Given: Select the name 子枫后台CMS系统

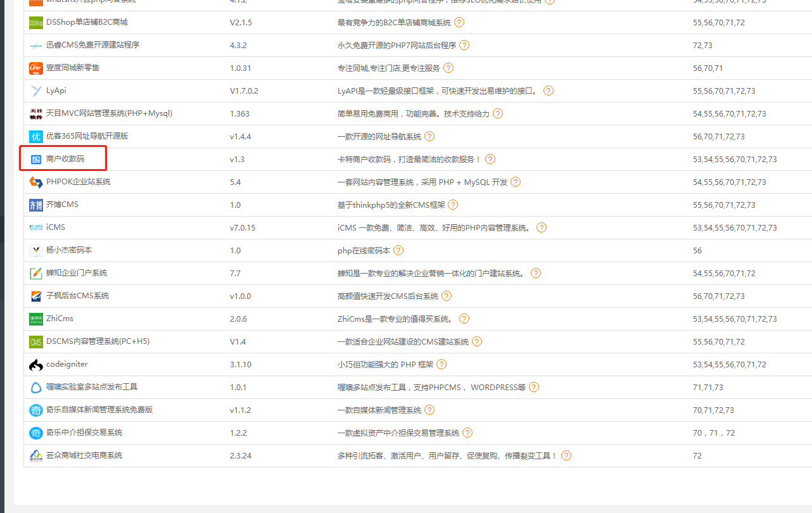Looking at the screenshot, I should 78,296.
